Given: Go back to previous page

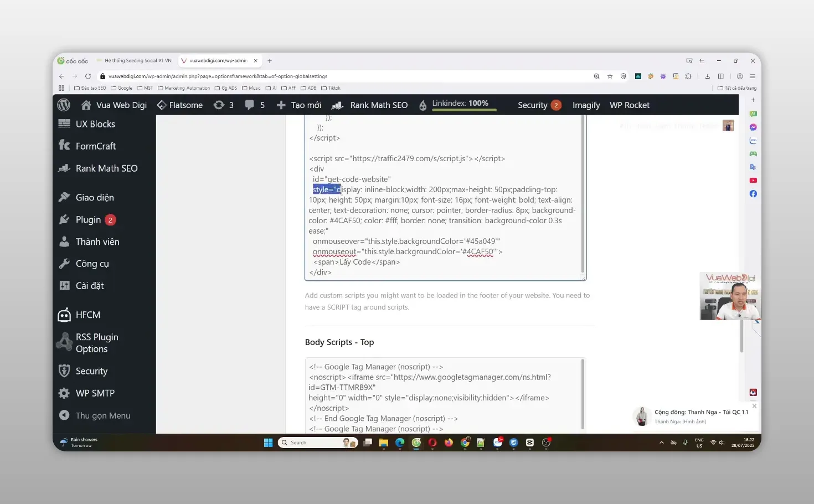Looking at the screenshot, I should tap(61, 76).
